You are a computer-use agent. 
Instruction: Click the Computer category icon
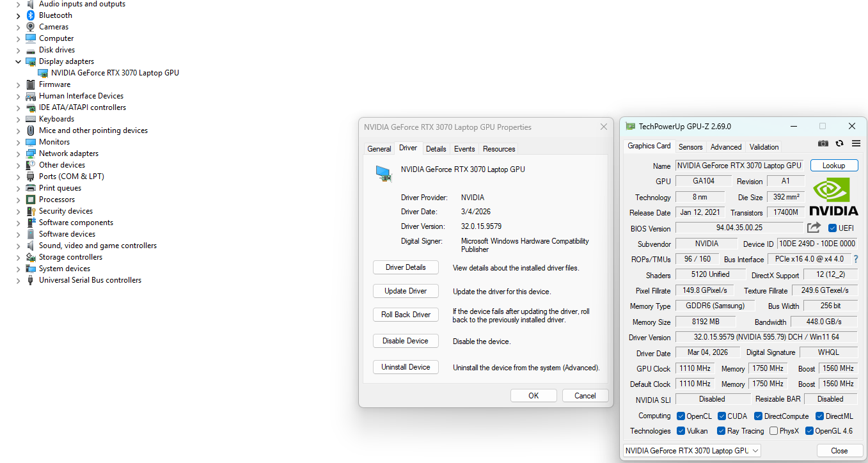pos(30,38)
